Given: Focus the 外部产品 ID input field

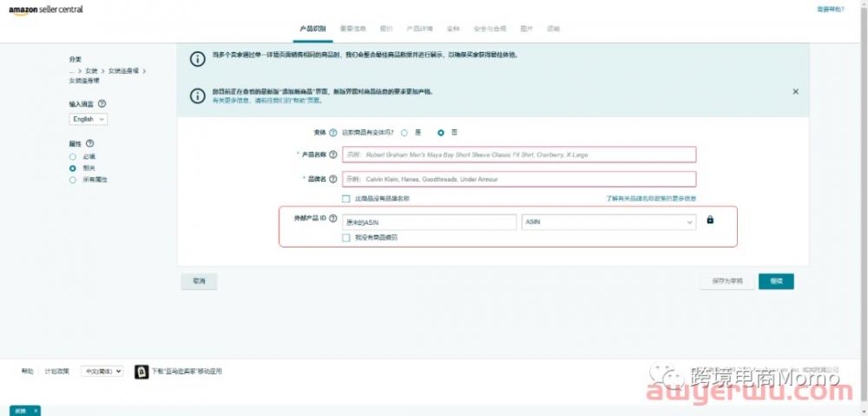Looking at the screenshot, I should pos(430,222).
